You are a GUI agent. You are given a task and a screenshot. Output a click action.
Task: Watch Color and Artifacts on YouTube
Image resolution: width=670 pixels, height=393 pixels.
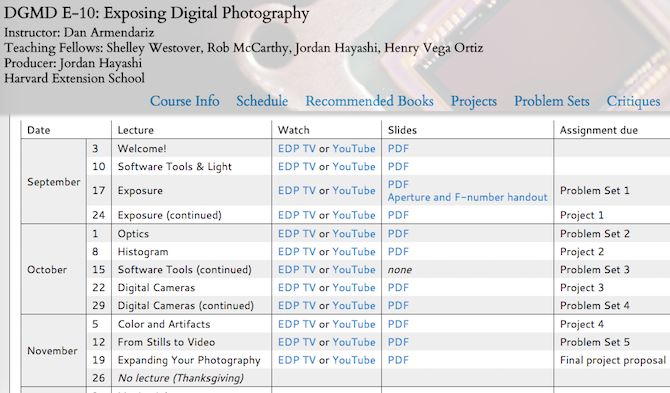pos(354,325)
